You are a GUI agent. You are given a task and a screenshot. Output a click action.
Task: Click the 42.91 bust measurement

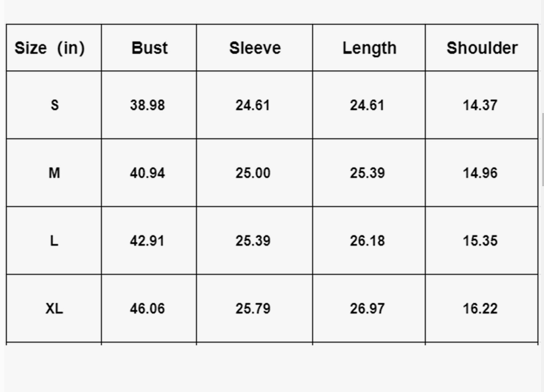click(x=147, y=241)
